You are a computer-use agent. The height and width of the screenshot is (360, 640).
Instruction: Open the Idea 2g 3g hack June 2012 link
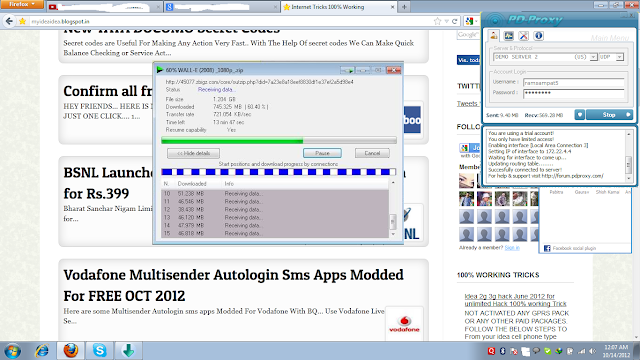(x=515, y=300)
